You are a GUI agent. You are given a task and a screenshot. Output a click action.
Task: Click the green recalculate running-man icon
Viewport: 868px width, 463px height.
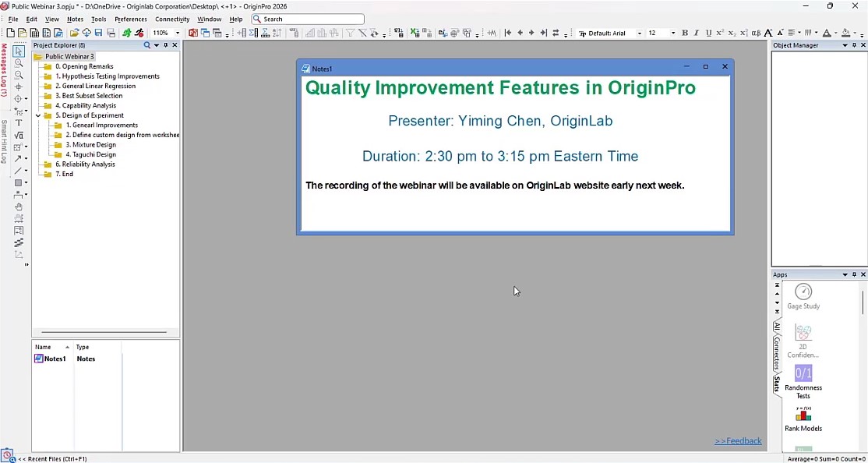pyautogui.click(x=127, y=33)
